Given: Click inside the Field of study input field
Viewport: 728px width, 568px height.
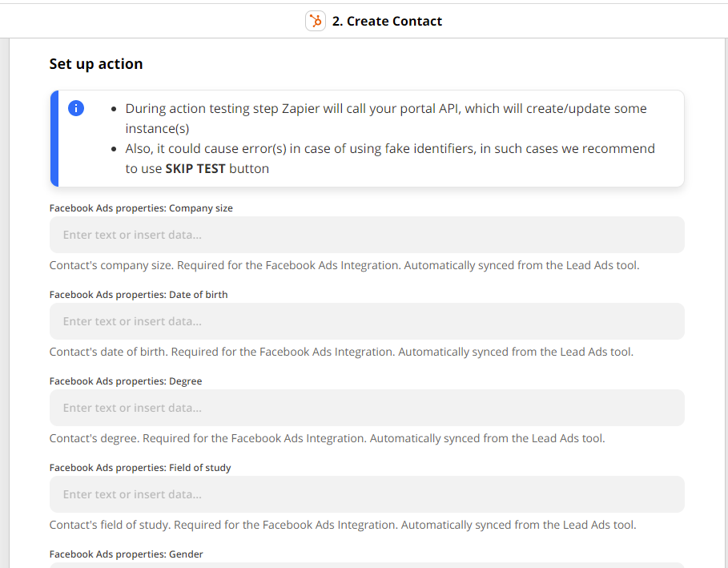Looking at the screenshot, I should pos(367,494).
